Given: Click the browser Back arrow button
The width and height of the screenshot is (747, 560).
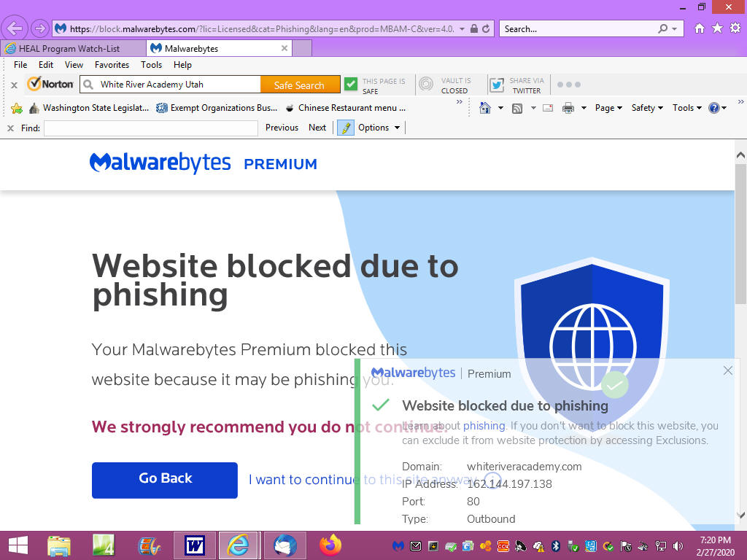Looking at the screenshot, I should 15,28.
